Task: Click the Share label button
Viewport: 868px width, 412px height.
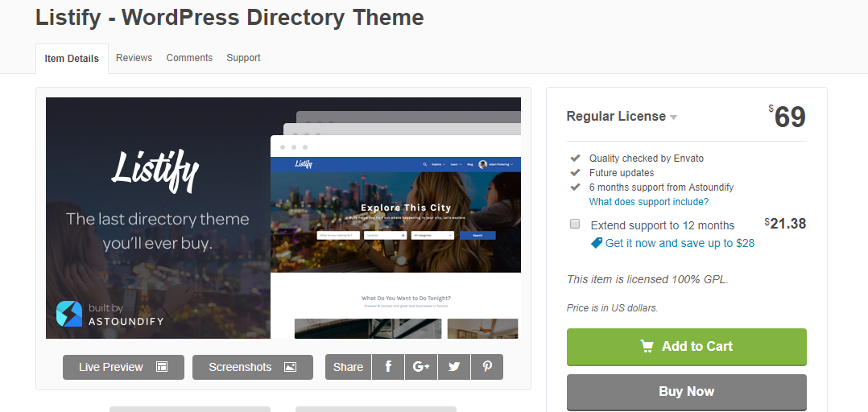Action: tap(348, 367)
